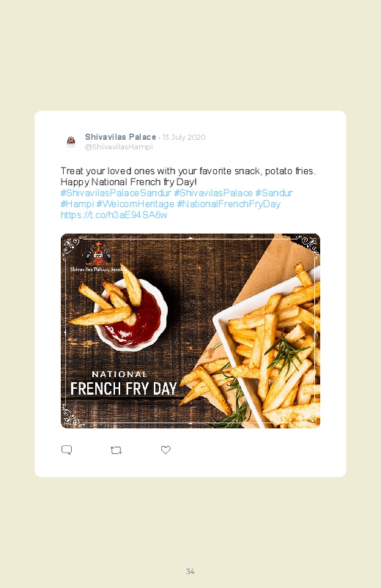Open the #Sandur hashtag
Image resolution: width=381 pixels, height=588 pixels.
point(274,193)
